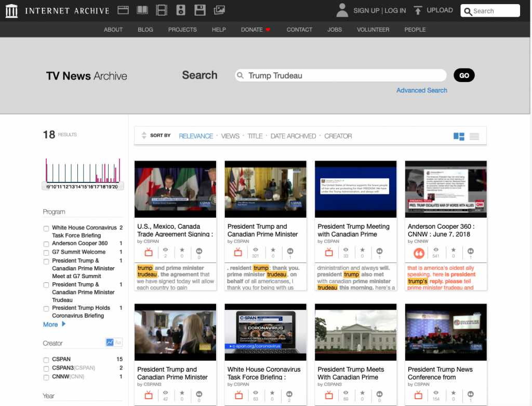Screen dimensions: 532x406
Task: Open the Texts book icon
Action: [x=142, y=10]
